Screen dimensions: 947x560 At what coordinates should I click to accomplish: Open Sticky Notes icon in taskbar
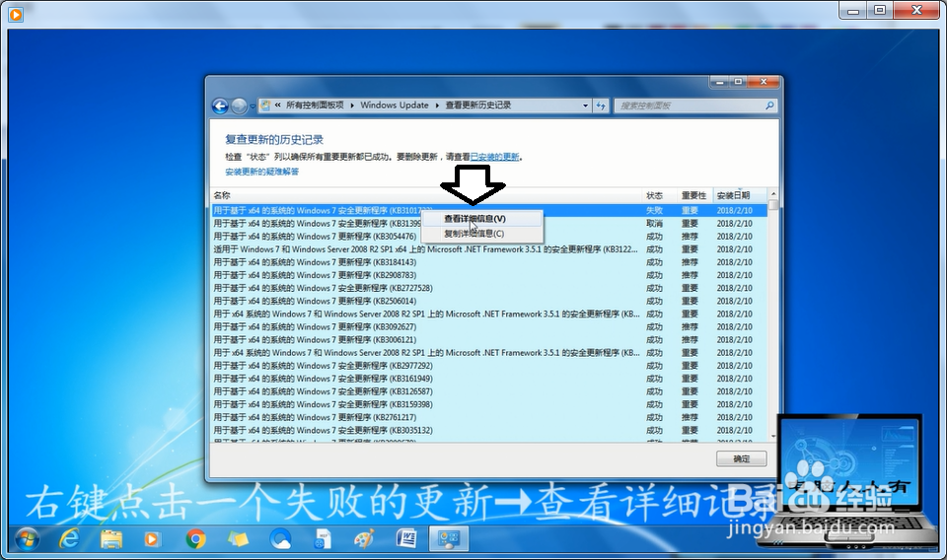[238, 538]
